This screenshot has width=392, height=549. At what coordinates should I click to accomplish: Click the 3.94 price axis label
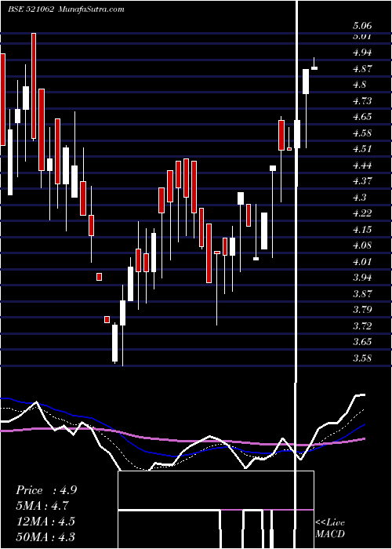pyautogui.click(x=362, y=278)
